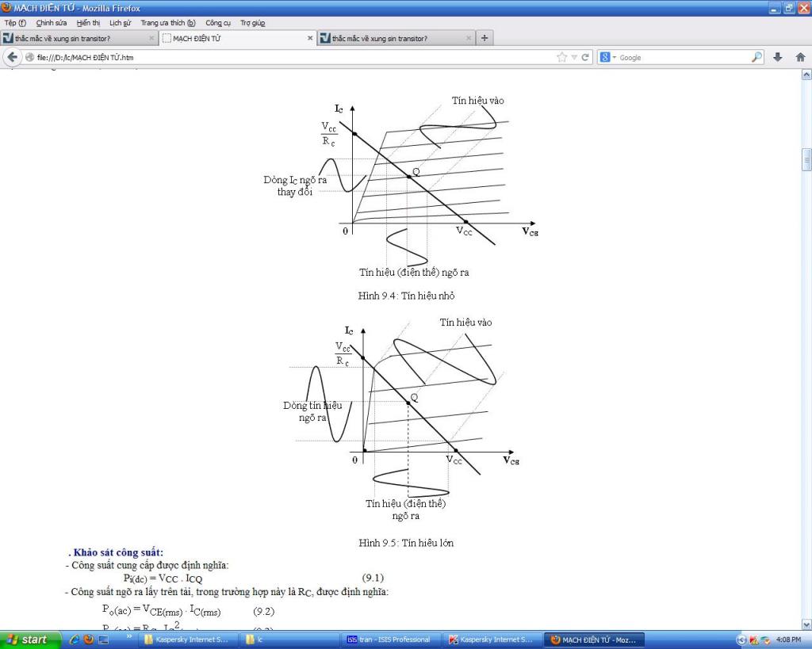
Task: Click the page scrollbar thumb
Action: pos(806,159)
